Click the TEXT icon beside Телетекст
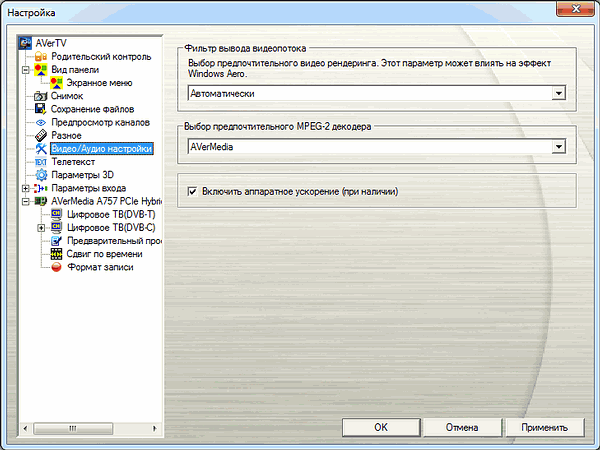This screenshot has height=450, width=600. [41, 162]
